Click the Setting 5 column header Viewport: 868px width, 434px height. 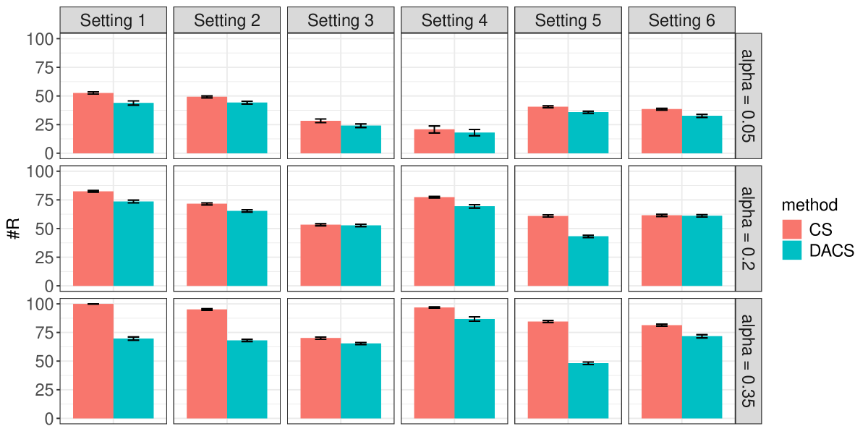point(568,20)
